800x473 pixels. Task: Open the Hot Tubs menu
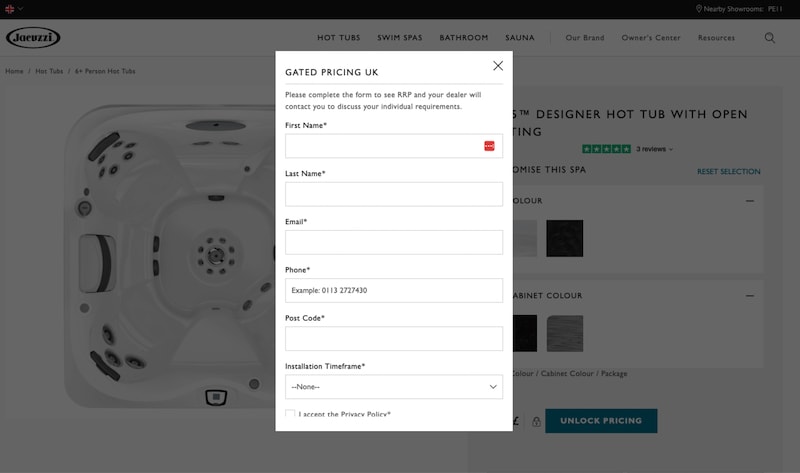(x=339, y=38)
